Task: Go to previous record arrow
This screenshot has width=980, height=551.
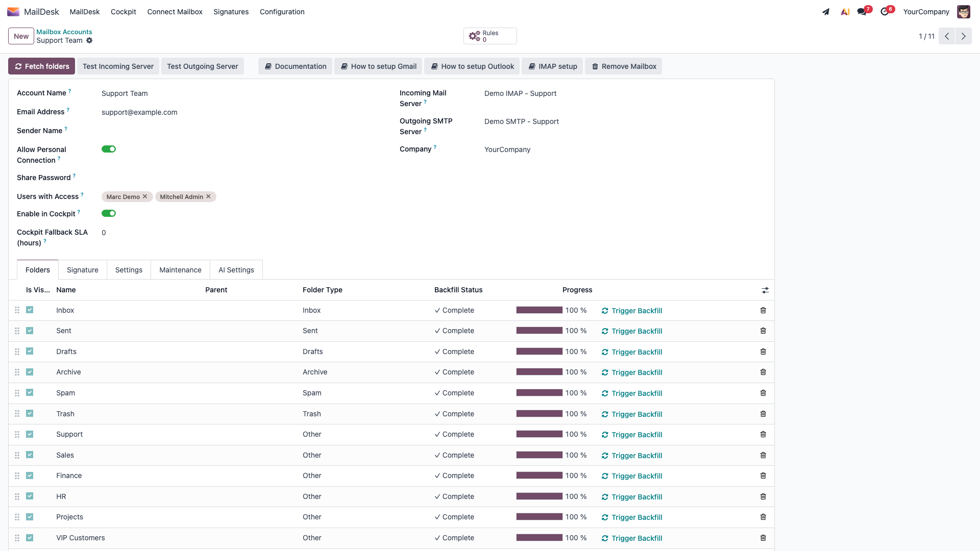Action: point(947,36)
